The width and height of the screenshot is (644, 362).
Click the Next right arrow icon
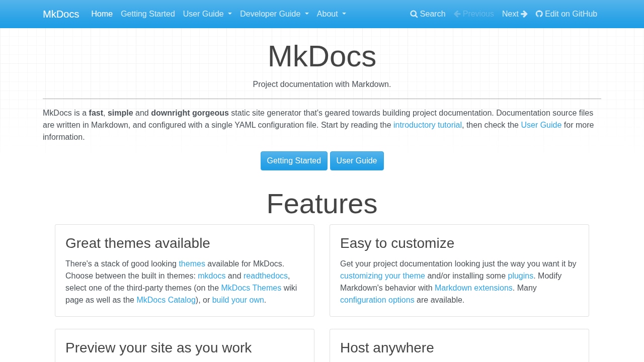click(x=524, y=14)
